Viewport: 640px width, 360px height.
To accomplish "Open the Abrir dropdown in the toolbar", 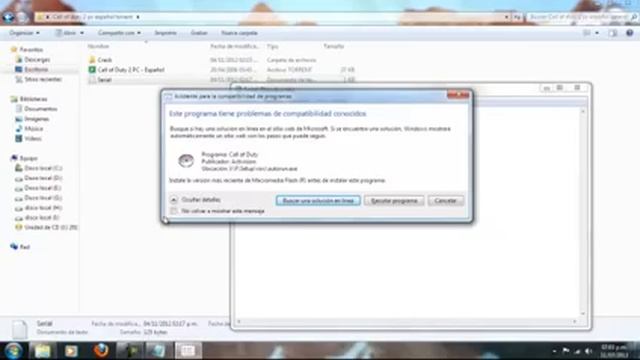I will [x=69, y=33].
